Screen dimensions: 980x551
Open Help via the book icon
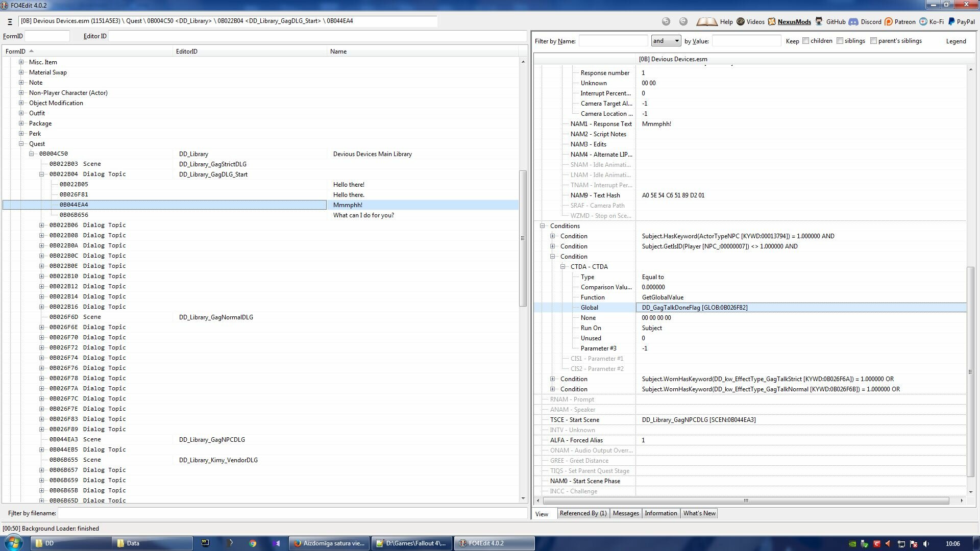tap(707, 21)
